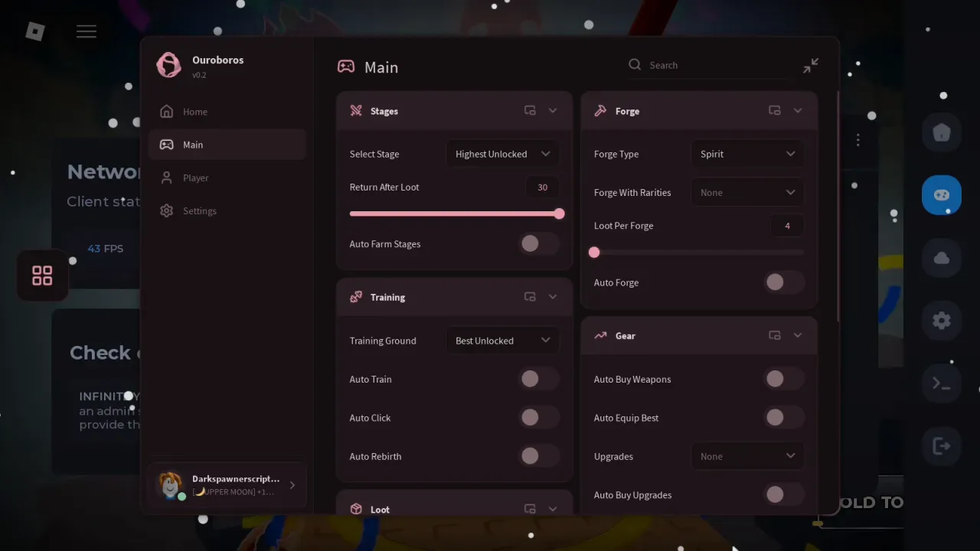This screenshot has height=551, width=980.
Task: Click the four-squares grid button
Action: (x=42, y=276)
